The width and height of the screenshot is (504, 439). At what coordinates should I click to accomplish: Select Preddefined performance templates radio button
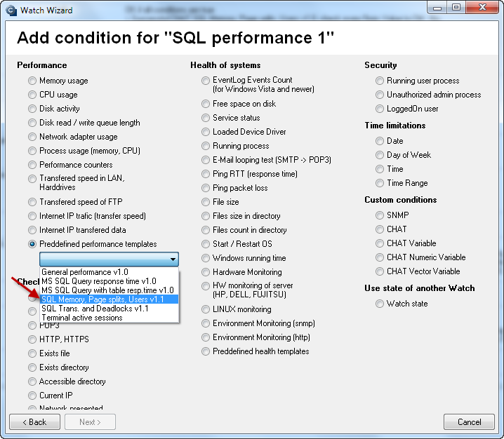coord(32,244)
